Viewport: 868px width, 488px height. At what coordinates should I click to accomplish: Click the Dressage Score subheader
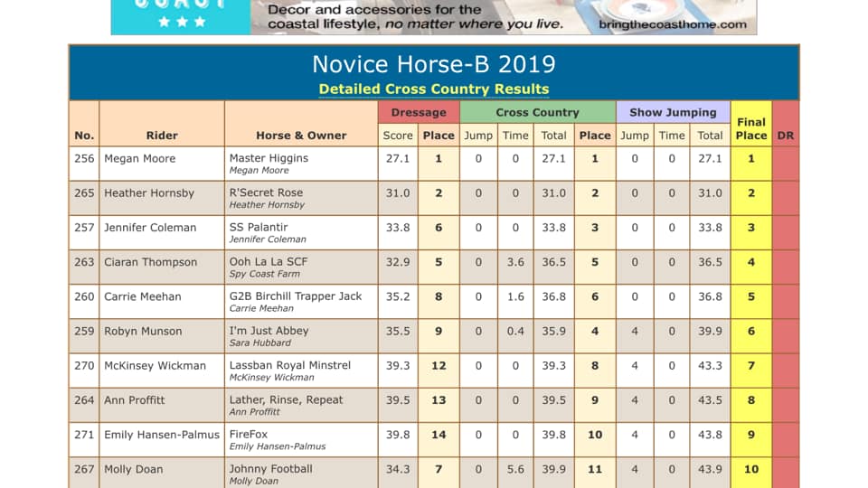pos(398,136)
